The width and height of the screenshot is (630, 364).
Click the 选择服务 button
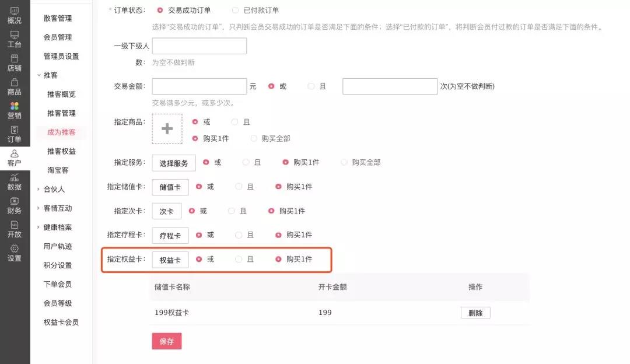(174, 163)
